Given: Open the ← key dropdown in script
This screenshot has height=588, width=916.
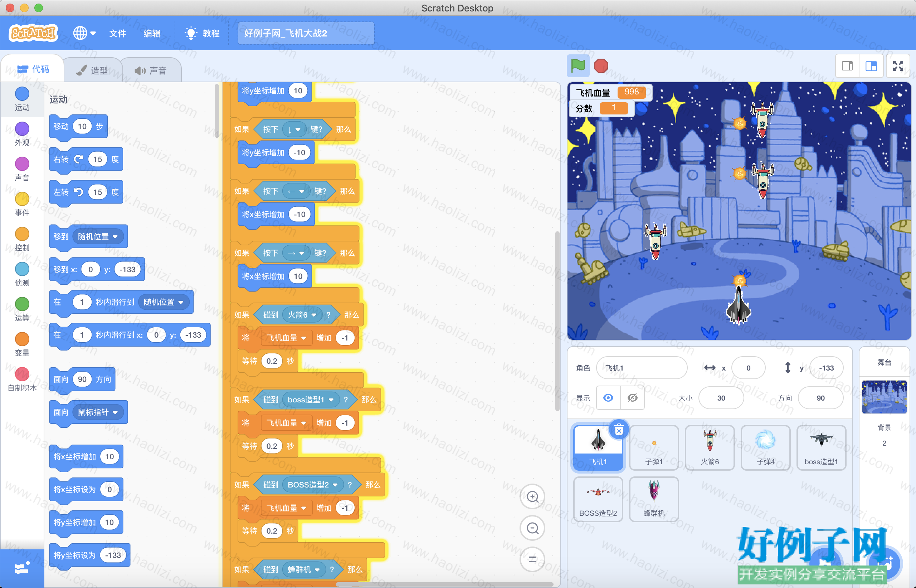Looking at the screenshot, I should (296, 191).
